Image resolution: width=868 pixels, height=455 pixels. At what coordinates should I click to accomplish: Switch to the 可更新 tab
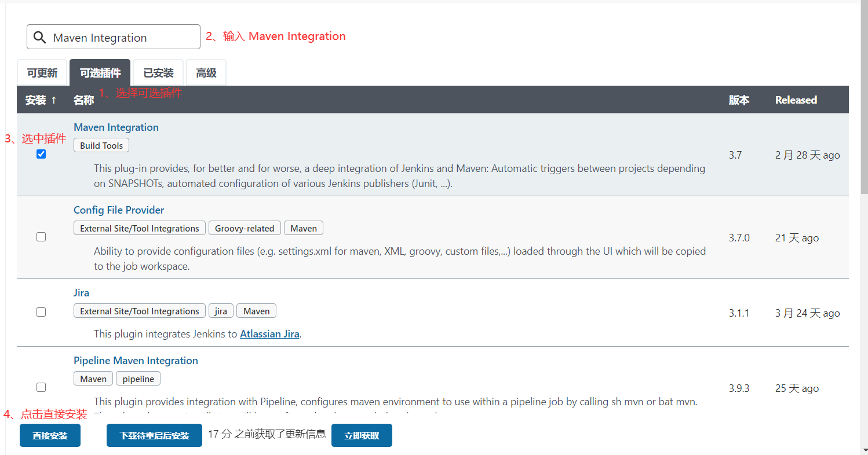(x=42, y=72)
